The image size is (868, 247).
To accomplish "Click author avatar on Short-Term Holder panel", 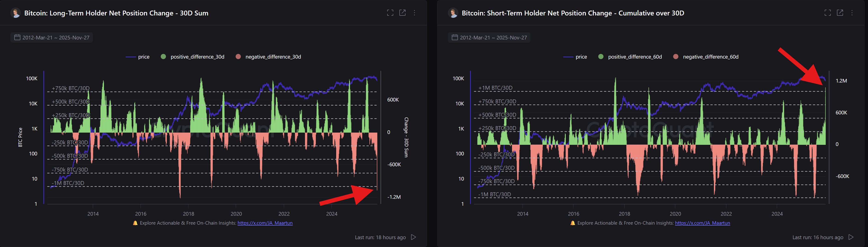I will point(453,13).
